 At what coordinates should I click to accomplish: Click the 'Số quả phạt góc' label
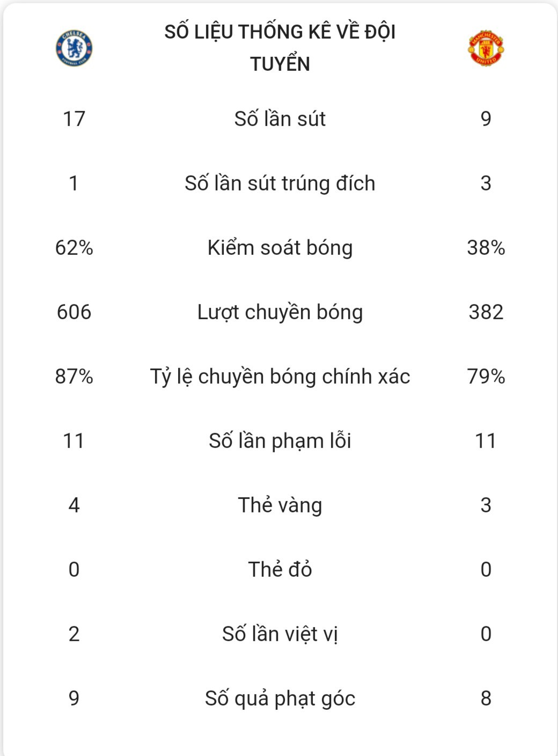tap(280, 699)
